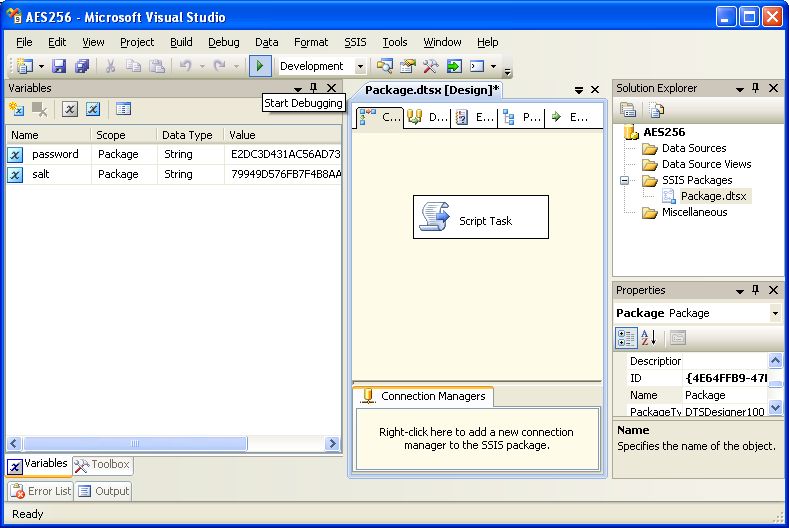The width and height of the screenshot is (789, 528).
Task: Open the Properties Window toolbar icon
Action: 408,66
